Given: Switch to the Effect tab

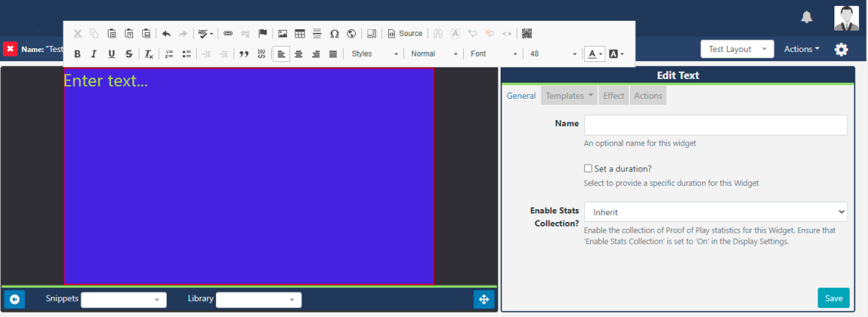Looking at the screenshot, I should [613, 96].
